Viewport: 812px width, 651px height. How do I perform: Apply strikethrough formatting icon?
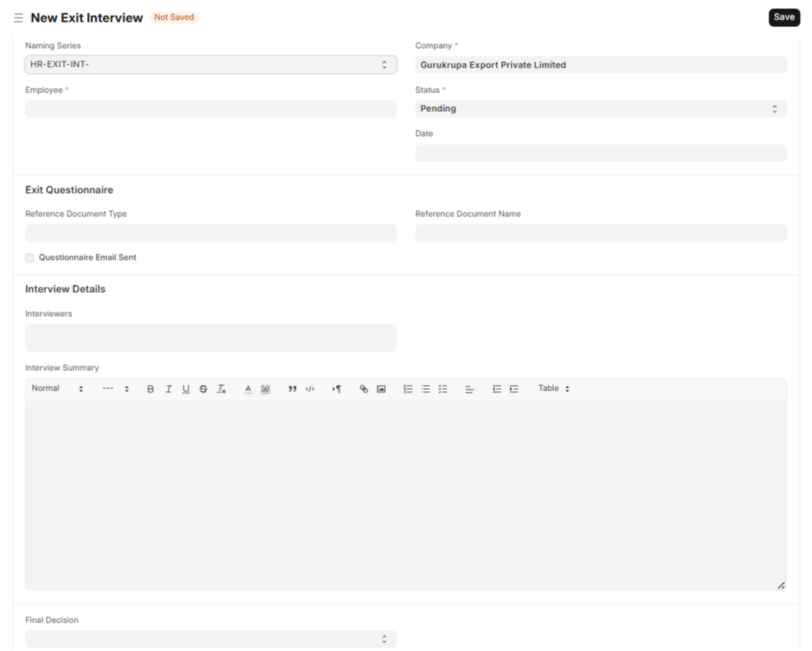point(203,389)
